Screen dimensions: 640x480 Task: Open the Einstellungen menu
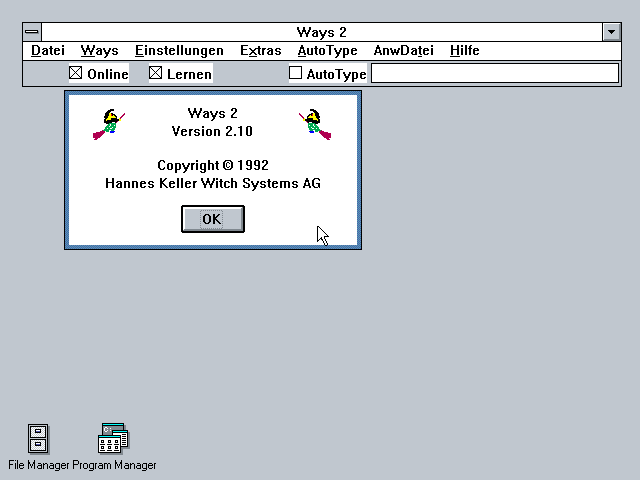(179, 51)
